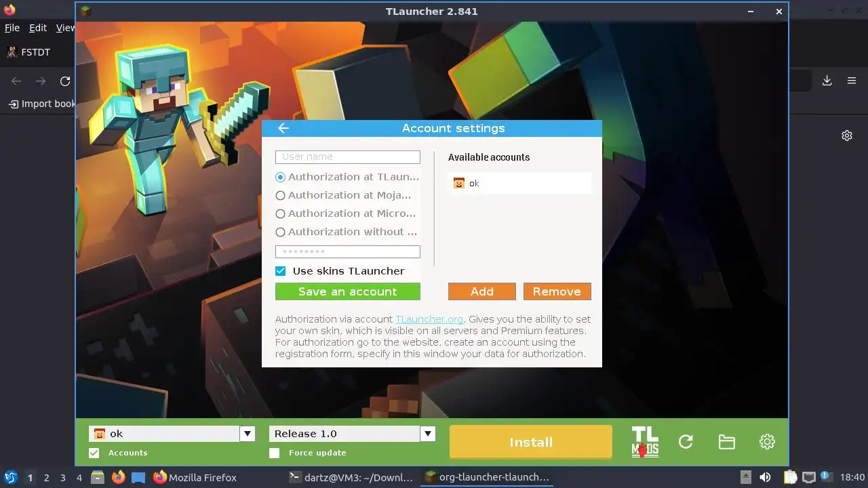Image resolution: width=868 pixels, height=488 pixels.
Task: Click the clipboard tray icon
Action: 790,477
